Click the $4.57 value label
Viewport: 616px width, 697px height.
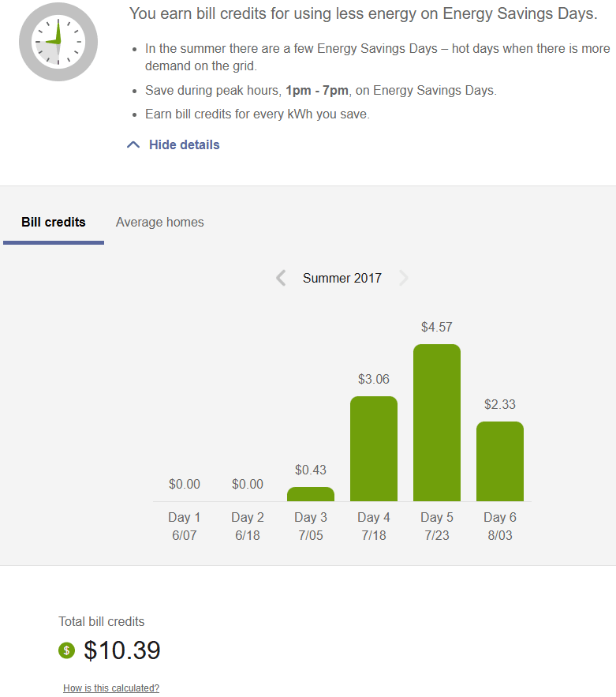[x=436, y=327]
